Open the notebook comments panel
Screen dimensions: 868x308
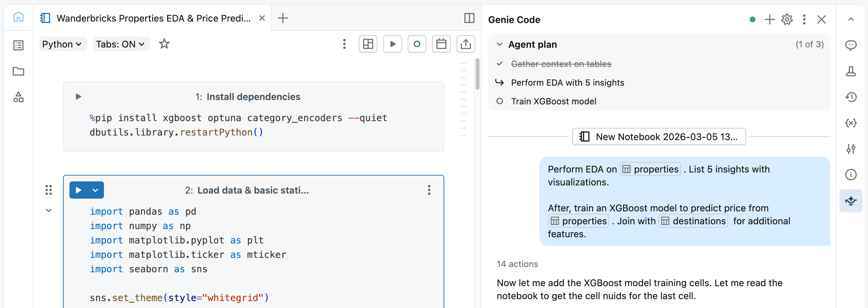(851, 45)
